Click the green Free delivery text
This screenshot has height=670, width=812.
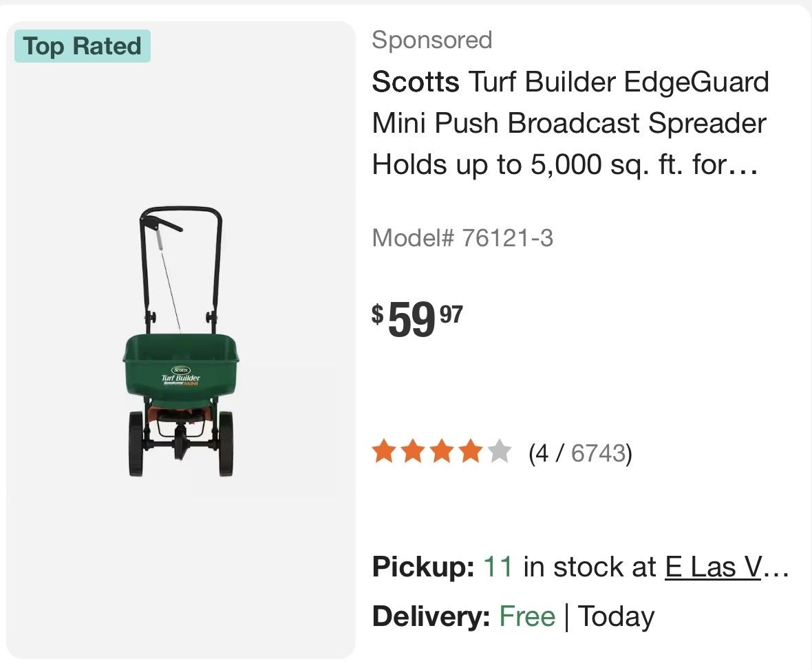[527, 616]
